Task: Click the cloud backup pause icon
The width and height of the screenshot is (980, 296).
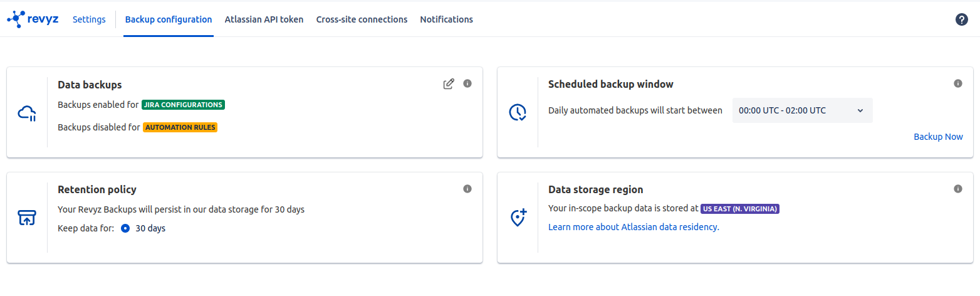Action: point(27,113)
